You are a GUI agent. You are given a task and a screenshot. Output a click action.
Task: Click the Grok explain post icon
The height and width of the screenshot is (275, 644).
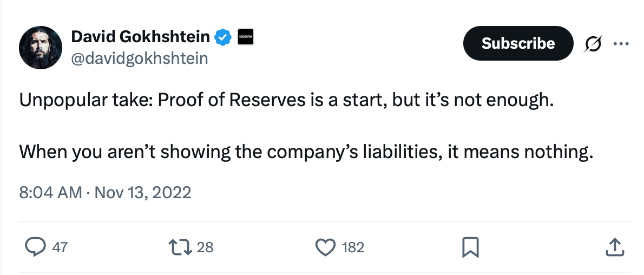pos(593,43)
